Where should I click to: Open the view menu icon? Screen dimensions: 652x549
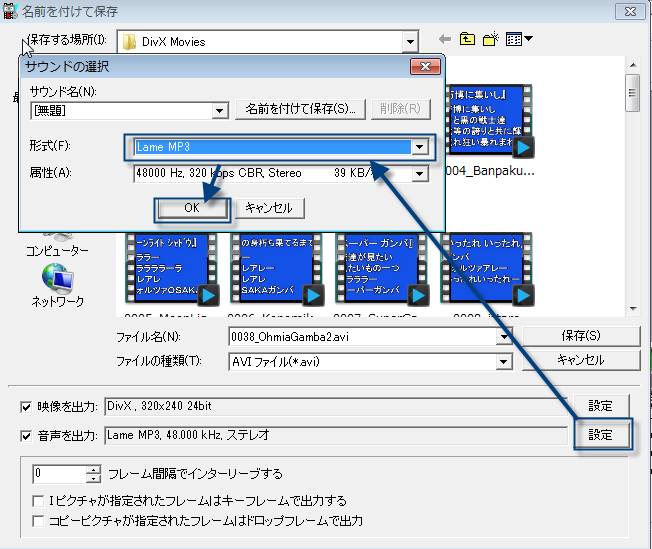518,40
